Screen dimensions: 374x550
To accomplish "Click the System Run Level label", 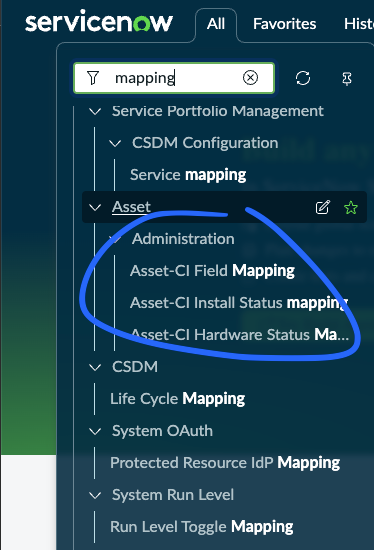I will point(173,495).
